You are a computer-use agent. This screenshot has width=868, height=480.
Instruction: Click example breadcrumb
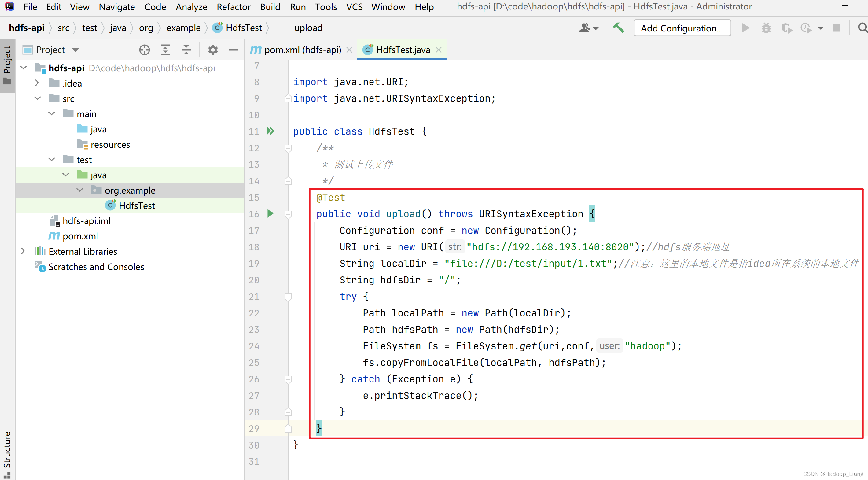[x=183, y=28]
